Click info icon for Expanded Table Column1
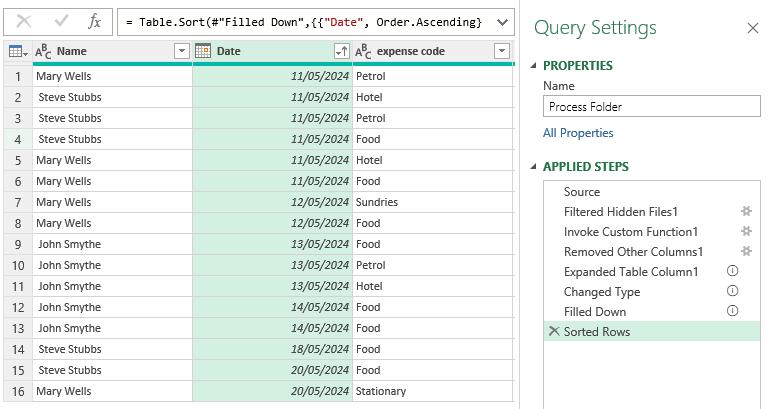The image size is (777, 409). pos(732,271)
